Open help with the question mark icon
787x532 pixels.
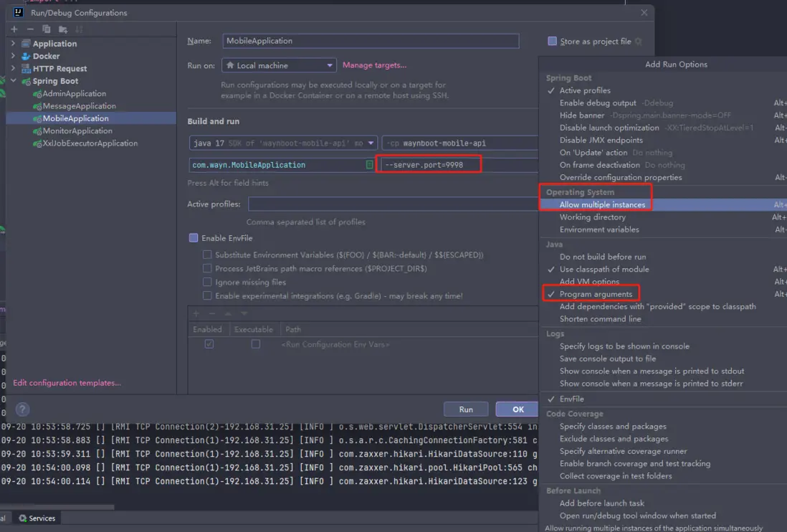[22, 409]
